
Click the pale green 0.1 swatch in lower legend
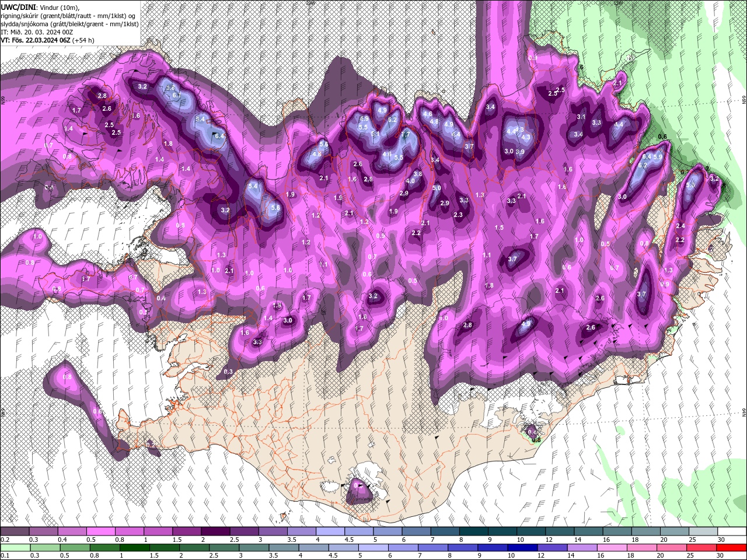(15, 548)
